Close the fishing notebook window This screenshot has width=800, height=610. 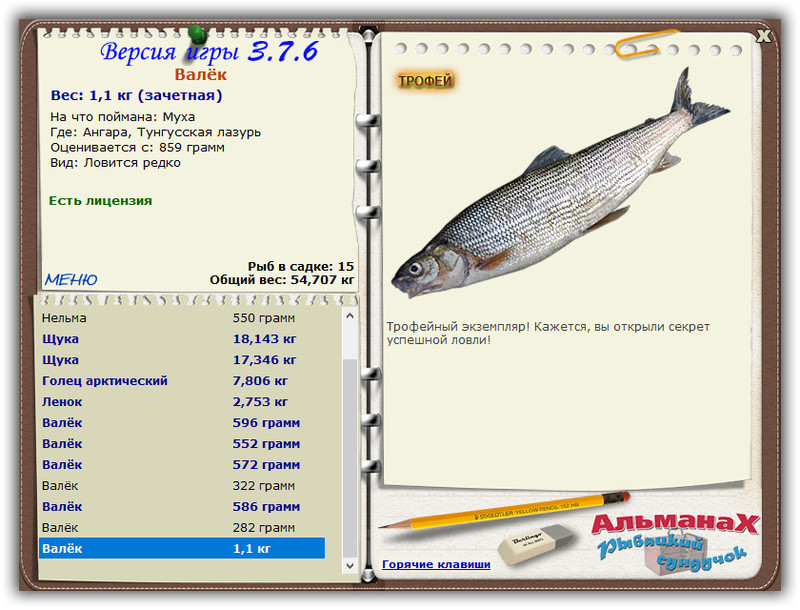tap(763, 36)
